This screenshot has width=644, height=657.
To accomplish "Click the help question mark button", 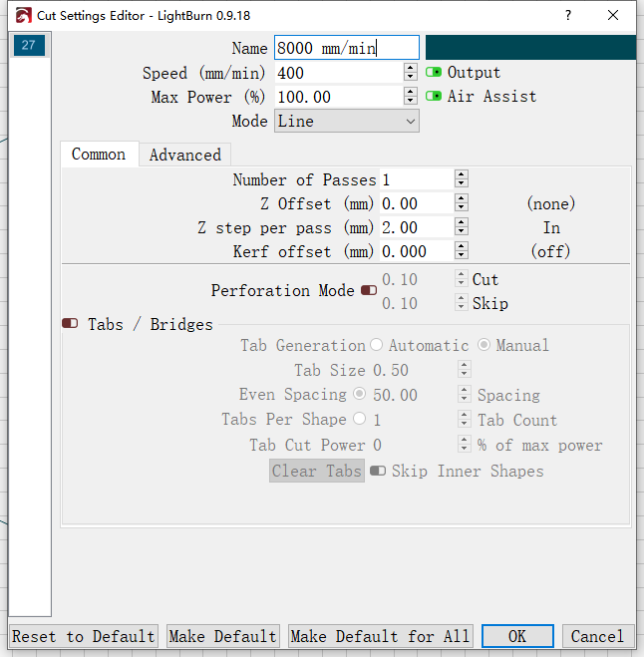I will click(x=568, y=16).
